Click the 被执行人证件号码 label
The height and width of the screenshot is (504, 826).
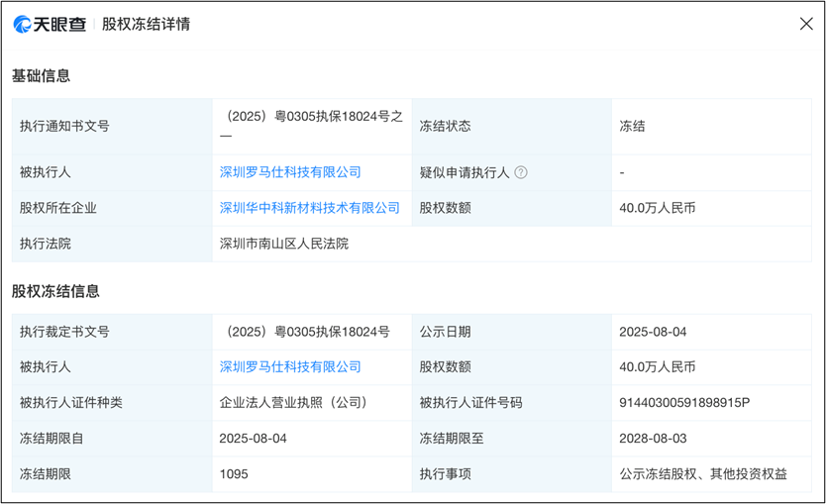tap(471, 403)
